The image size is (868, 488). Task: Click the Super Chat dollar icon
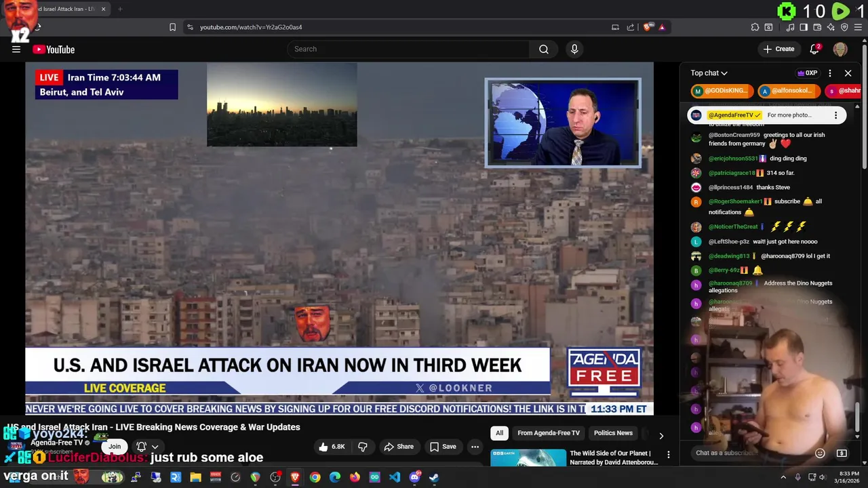(x=842, y=453)
